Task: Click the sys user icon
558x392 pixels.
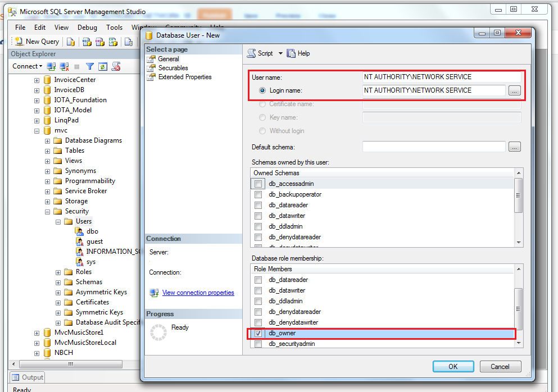Action: [79, 262]
